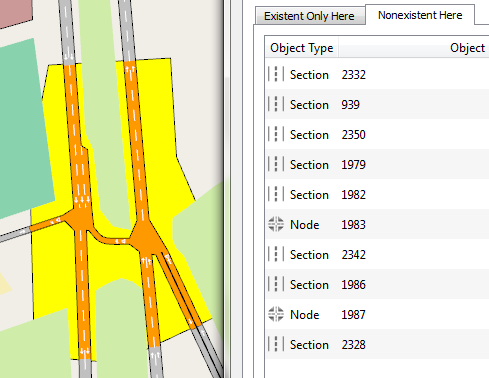Click the node icon beside Node 1987
Viewport: 489px width, 378px height.
(x=276, y=314)
